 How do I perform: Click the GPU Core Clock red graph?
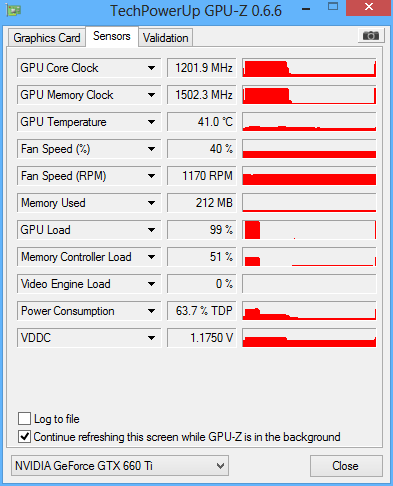[309, 68]
